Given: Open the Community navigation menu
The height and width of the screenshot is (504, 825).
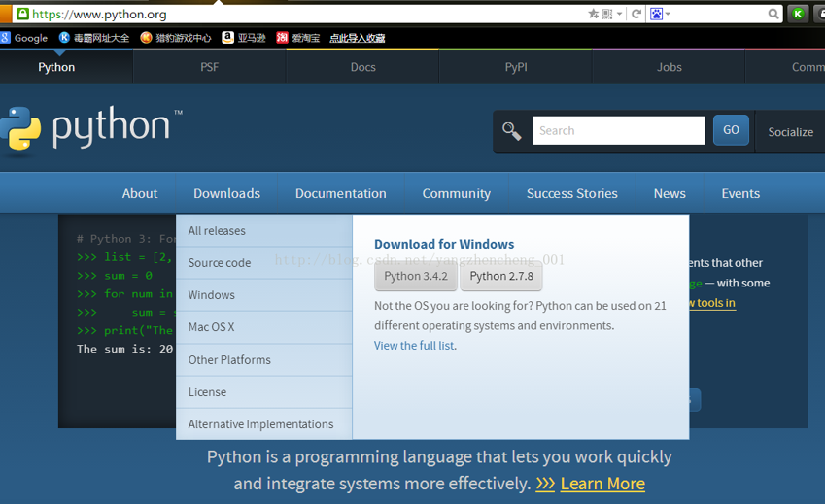Looking at the screenshot, I should (457, 193).
